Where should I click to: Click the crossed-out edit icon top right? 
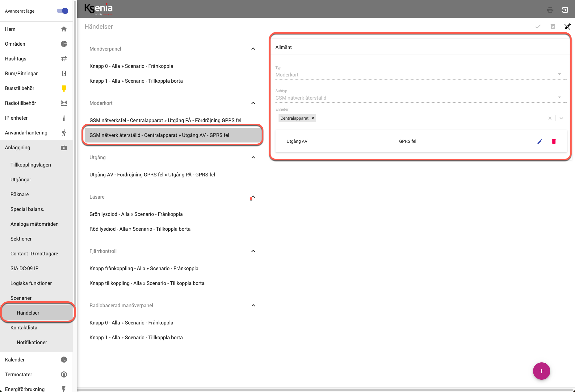567,27
